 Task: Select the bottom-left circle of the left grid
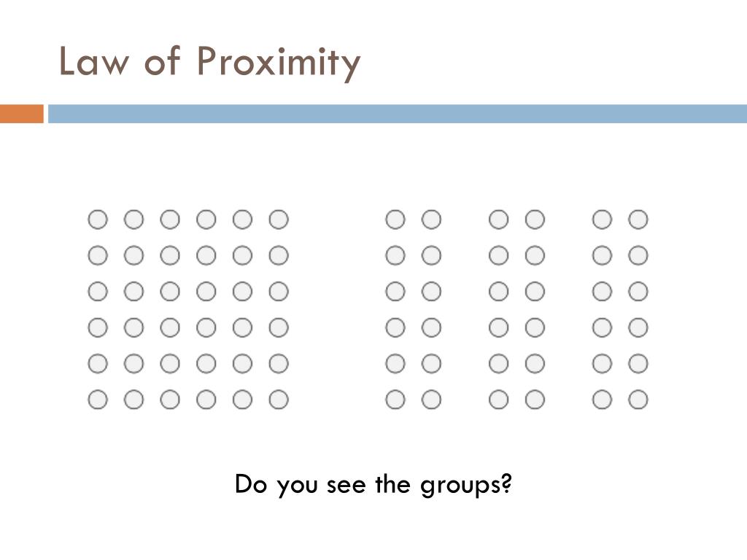[x=98, y=400]
